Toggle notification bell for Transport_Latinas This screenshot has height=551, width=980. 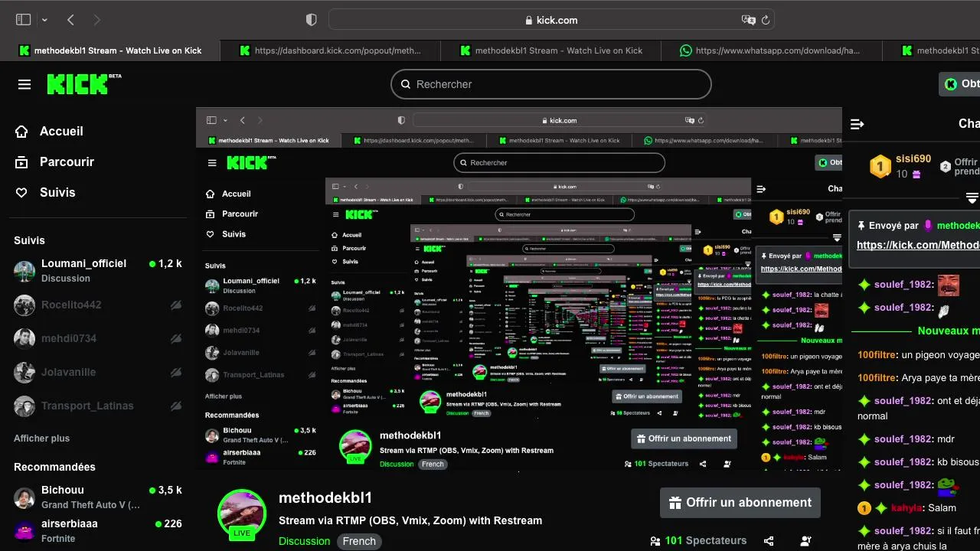pos(176,406)
